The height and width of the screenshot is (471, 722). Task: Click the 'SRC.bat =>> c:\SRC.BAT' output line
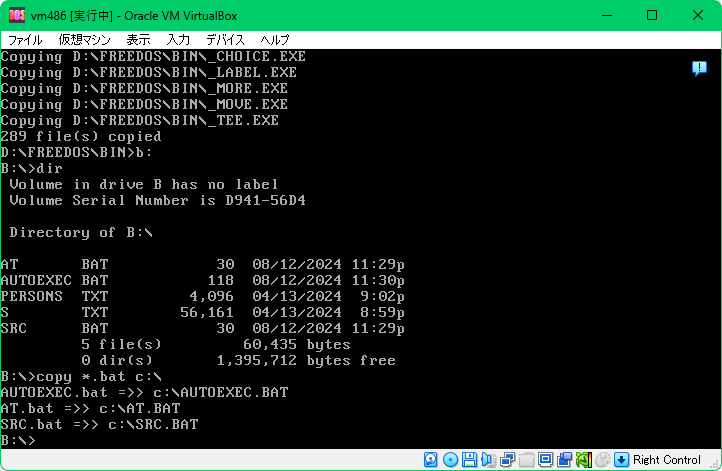(99, 424)
